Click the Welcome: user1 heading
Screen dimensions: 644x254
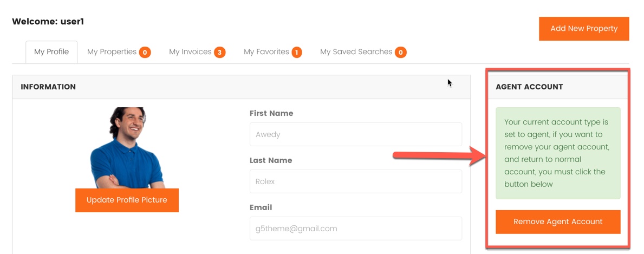point(48,21)
